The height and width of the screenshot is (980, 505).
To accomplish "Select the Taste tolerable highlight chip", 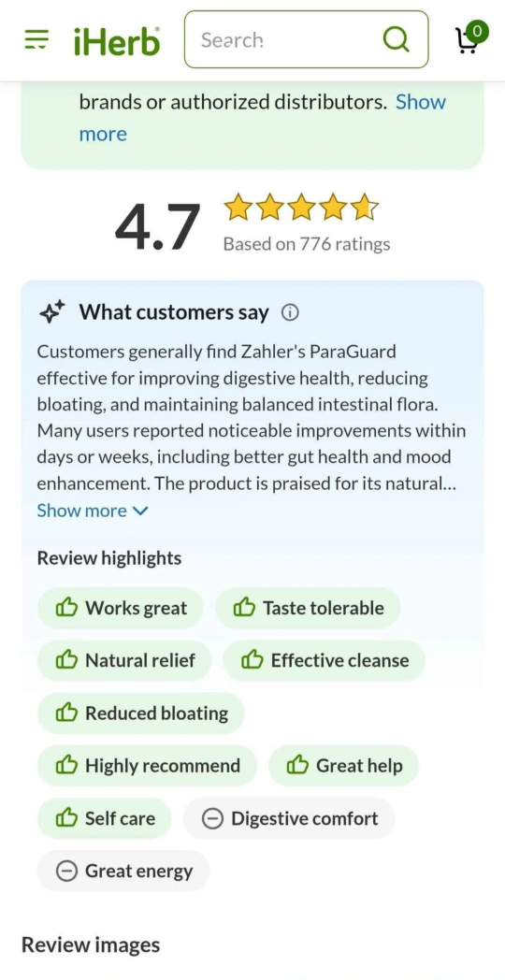I will click(x=308, y=608).
